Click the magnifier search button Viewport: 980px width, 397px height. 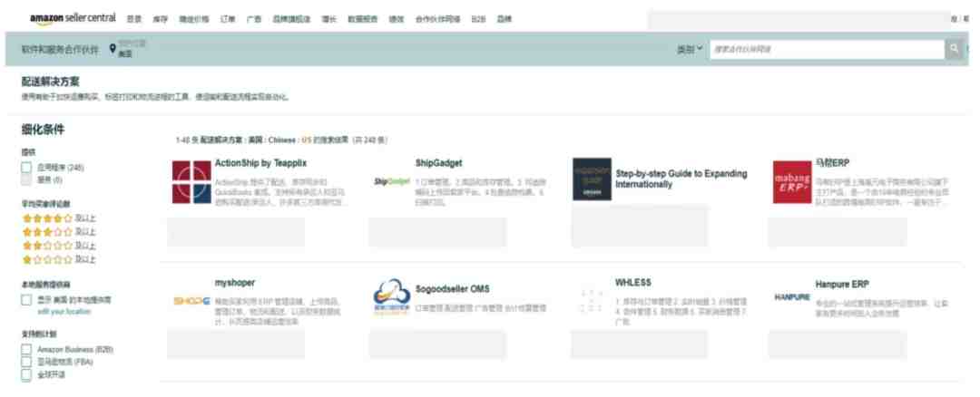click(x=954, y=49)
